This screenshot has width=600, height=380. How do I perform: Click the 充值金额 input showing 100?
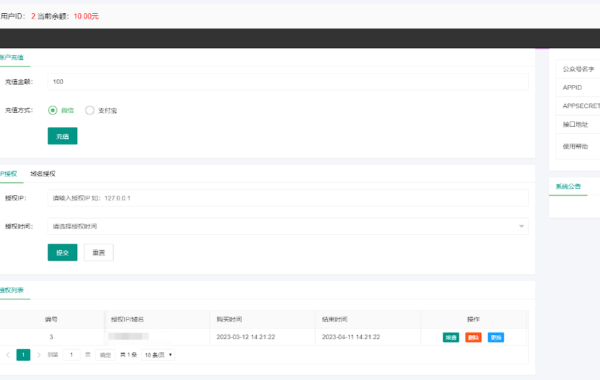288,82
